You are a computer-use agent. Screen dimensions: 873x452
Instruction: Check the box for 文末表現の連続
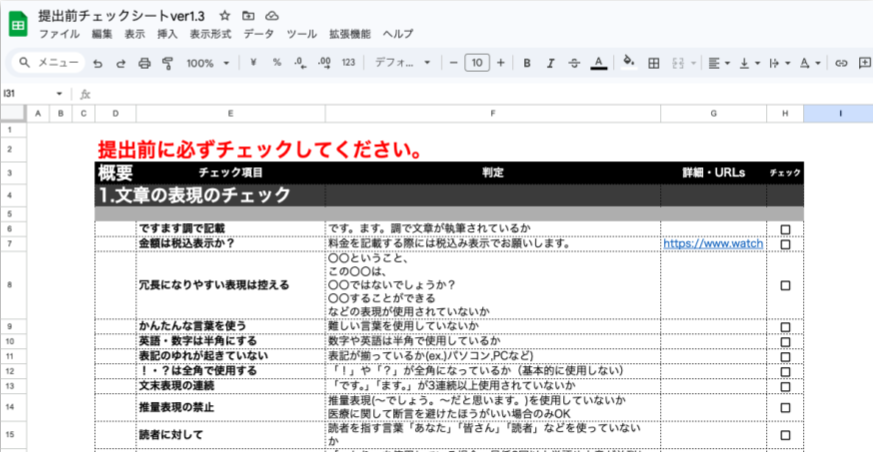[x=785, y=387]
